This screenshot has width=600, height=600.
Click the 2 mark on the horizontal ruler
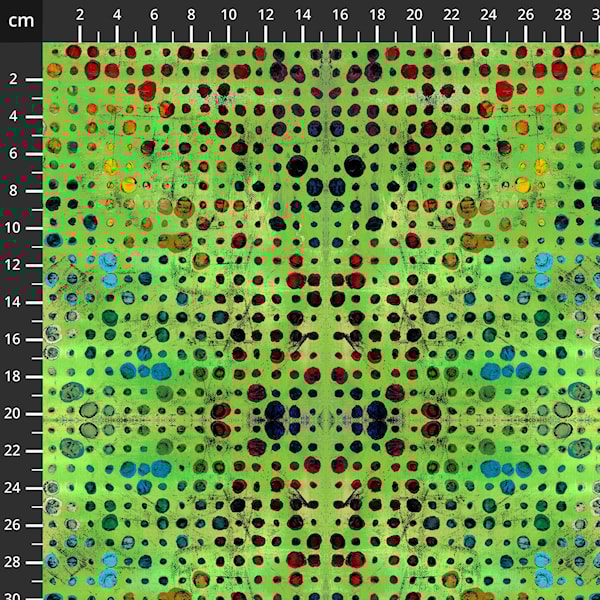pyautogui.click(x=80, y=14)
